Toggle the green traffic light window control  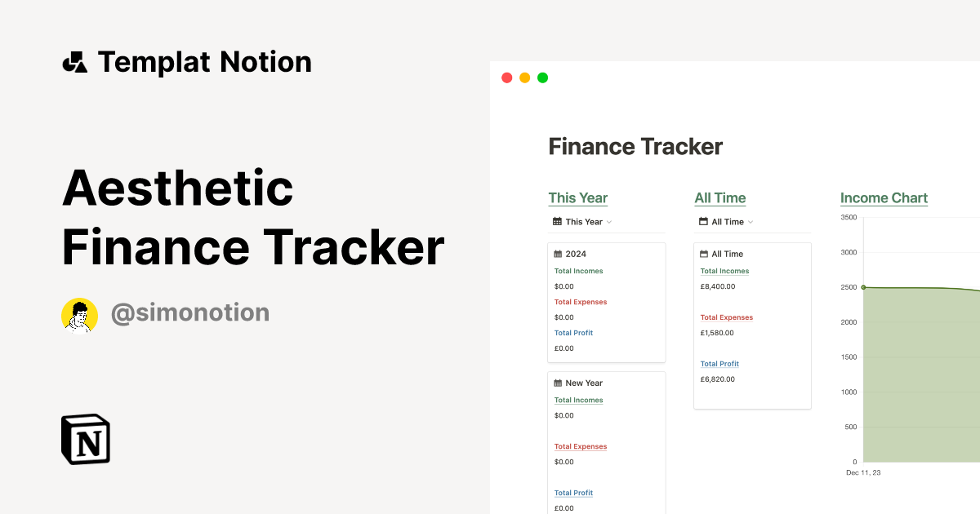click(542, 77)
